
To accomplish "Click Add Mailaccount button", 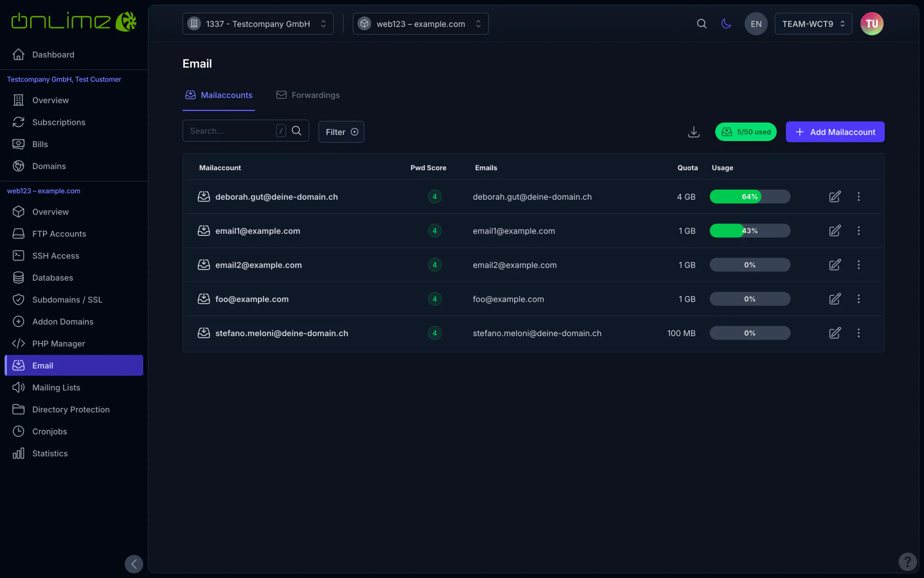I will pyautogui.click(x=835, y=132).
